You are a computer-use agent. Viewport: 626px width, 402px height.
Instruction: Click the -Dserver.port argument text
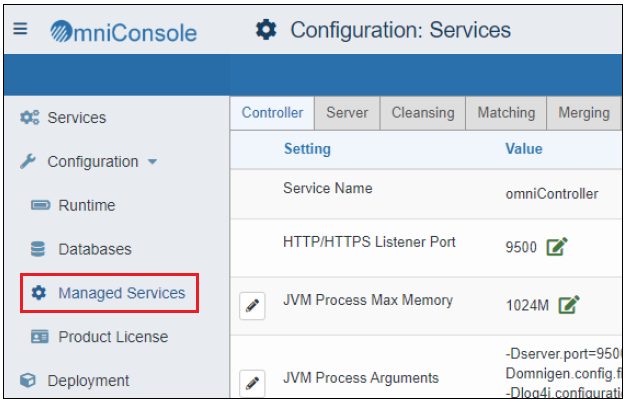[563, 354]
